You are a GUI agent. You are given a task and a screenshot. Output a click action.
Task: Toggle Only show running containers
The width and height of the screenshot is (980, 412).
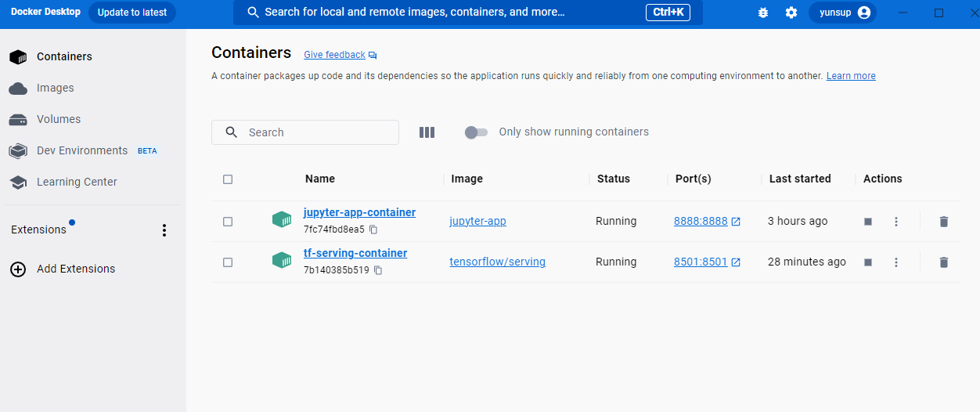pyautogui.click(x=476, y=132)
